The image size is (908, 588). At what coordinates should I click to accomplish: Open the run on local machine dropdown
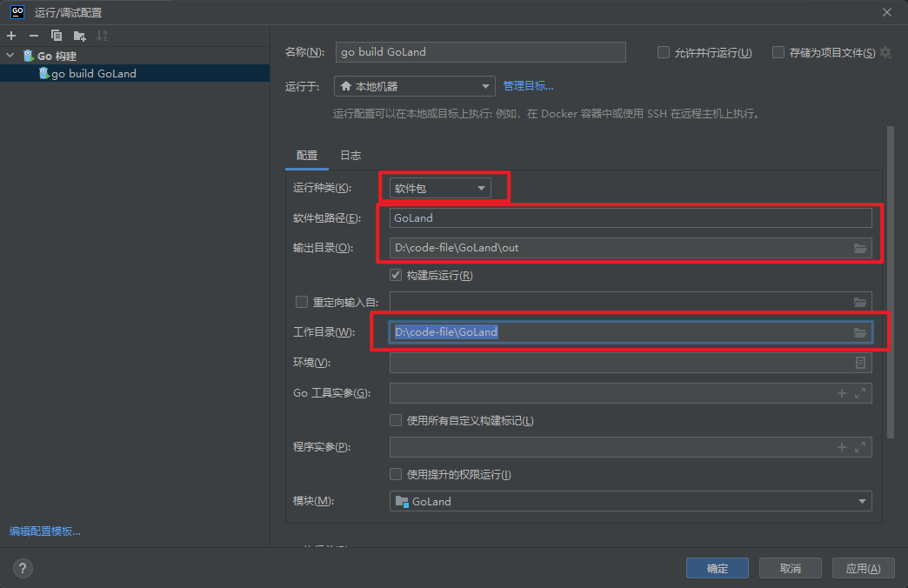pos(415,86)
